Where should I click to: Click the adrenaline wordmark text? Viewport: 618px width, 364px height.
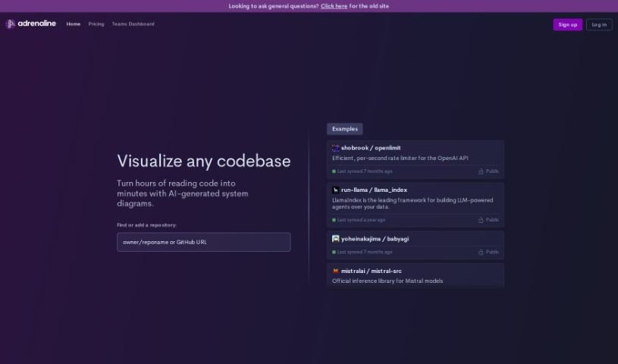(36, 24)
